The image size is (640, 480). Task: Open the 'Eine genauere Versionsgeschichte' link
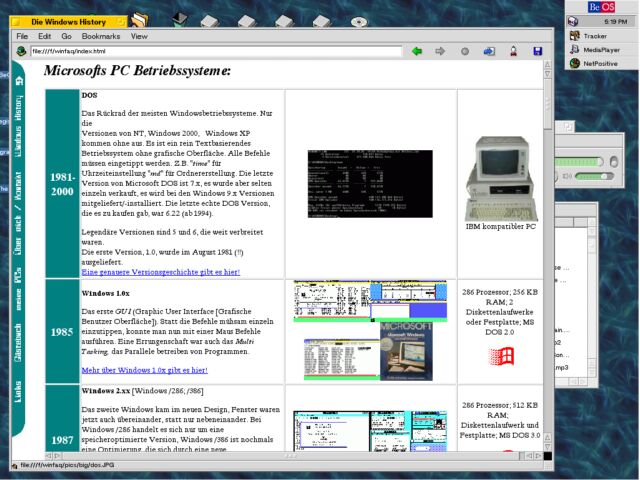coord(161,272)
